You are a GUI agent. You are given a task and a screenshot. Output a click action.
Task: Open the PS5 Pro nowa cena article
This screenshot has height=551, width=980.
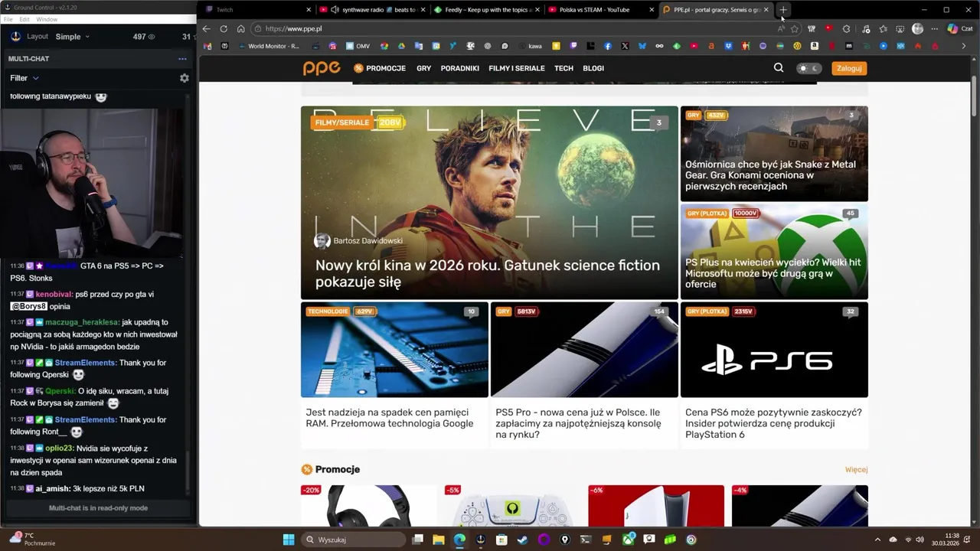click(578, 423)
